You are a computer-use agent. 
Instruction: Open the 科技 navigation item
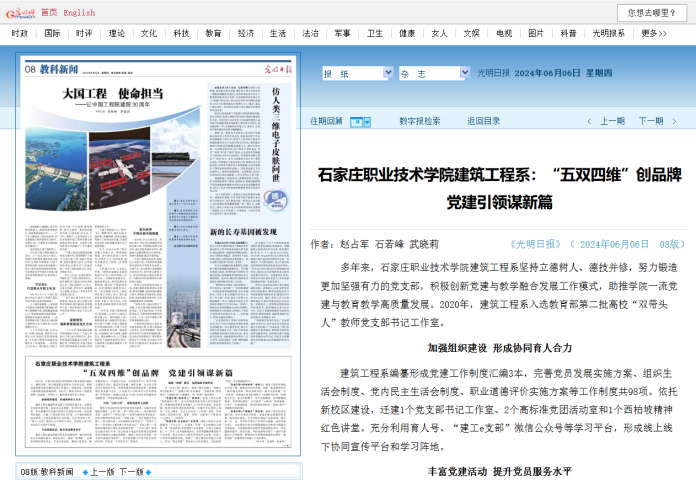(181, 33)
